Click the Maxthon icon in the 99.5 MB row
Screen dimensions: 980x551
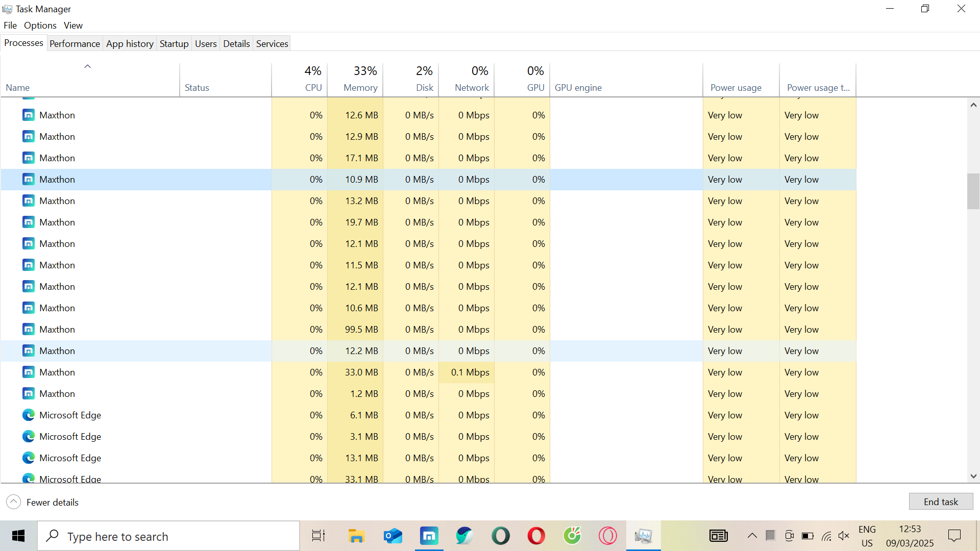[x=29, y=330]
